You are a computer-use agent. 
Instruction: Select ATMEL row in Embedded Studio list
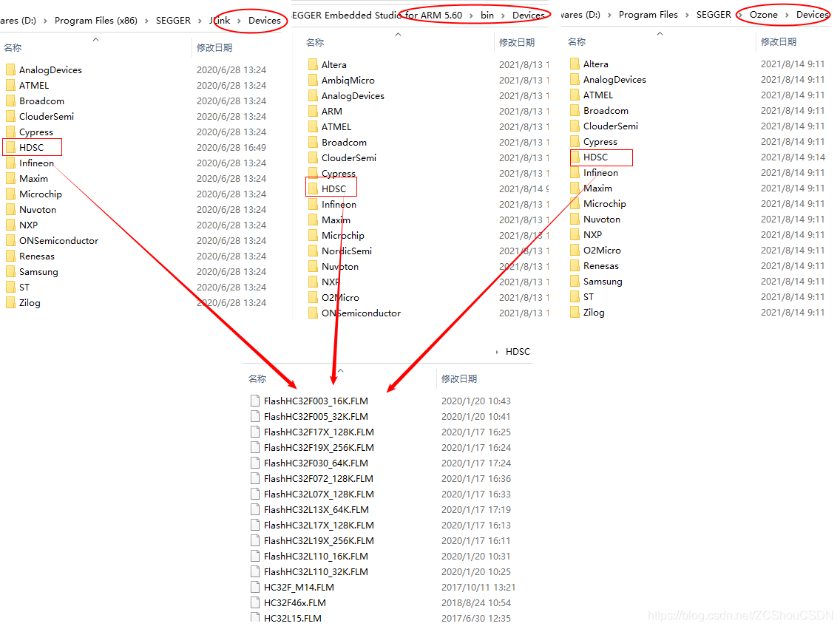[x=427, y=126]
